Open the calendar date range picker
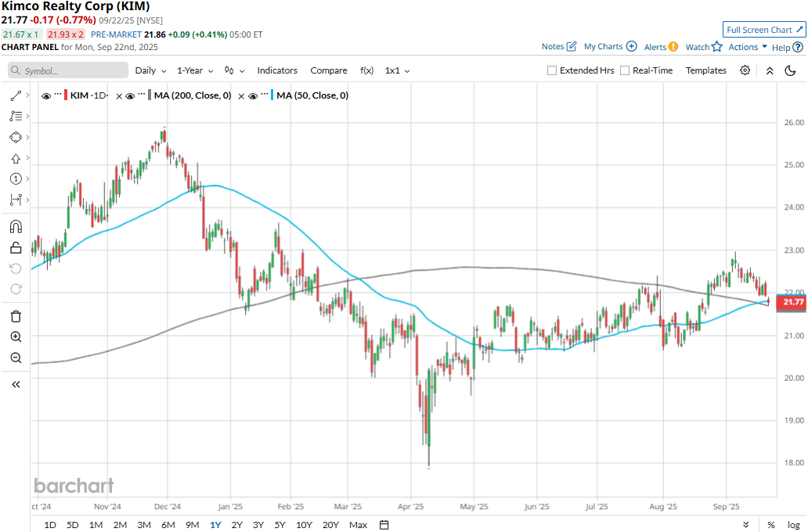808x532 pixels. click(384, 524)
